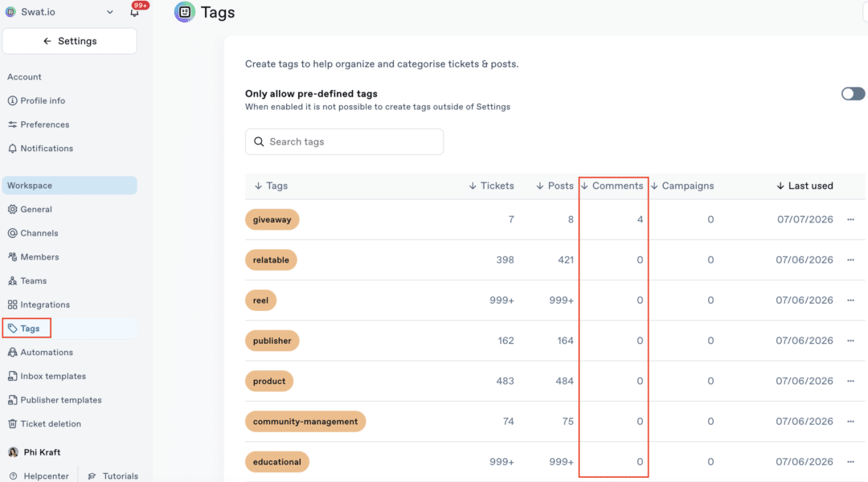The image size is (868, 482).
Task: Click giveaway's last used date 07/07/2026
Action: click(805, 219)
